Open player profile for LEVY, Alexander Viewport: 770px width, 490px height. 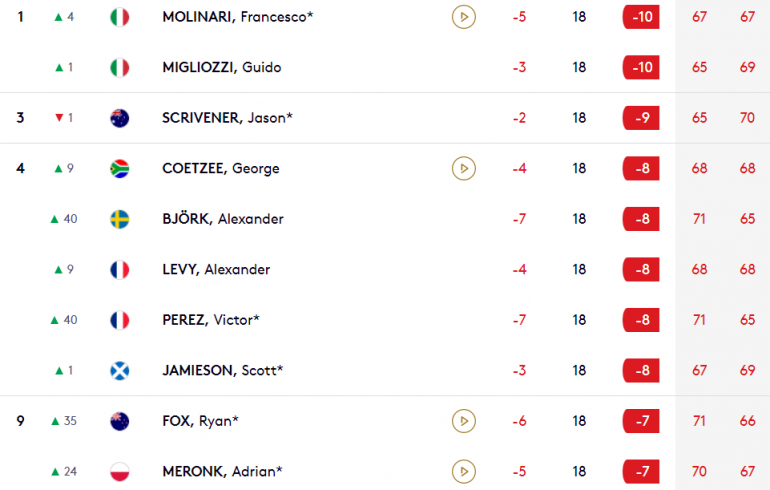(x=216, y=269)
